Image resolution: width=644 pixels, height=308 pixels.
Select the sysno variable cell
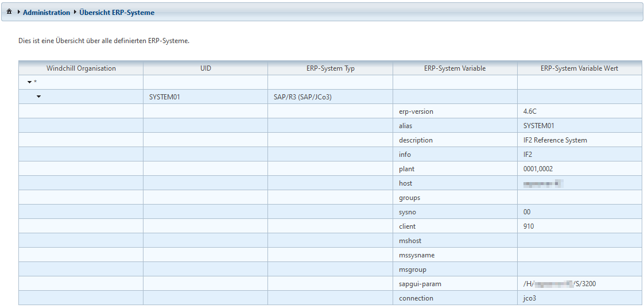pyautogui.click(x=408, y=212)
